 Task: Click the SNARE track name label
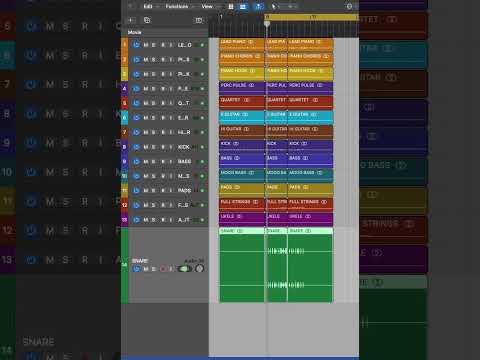tap(140, 261)
